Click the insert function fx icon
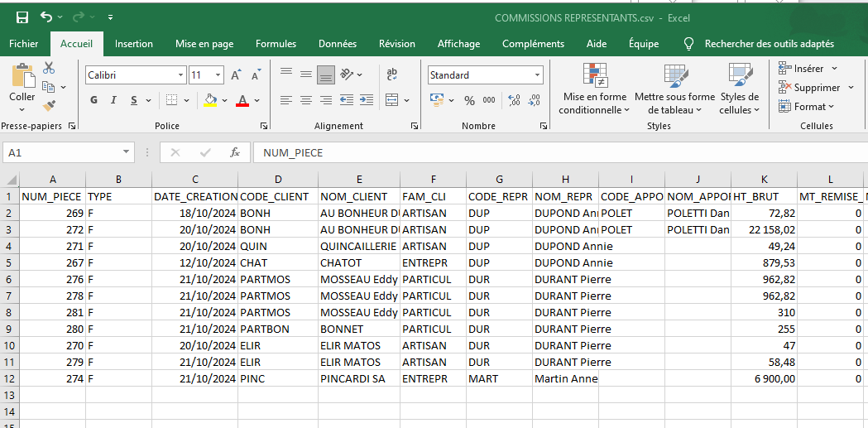The image size is (868, 428). click(235, 152)
